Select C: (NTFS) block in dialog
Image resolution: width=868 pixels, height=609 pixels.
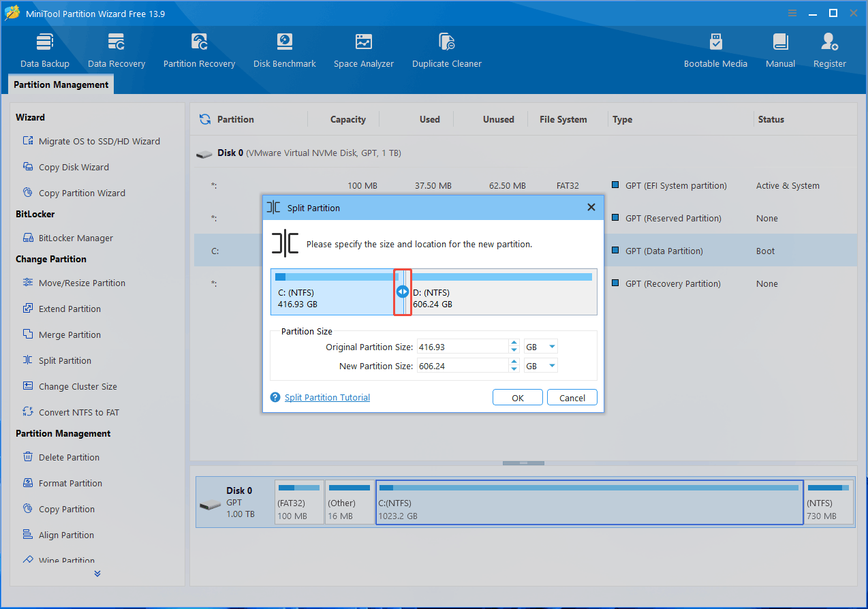click(332, 292)
